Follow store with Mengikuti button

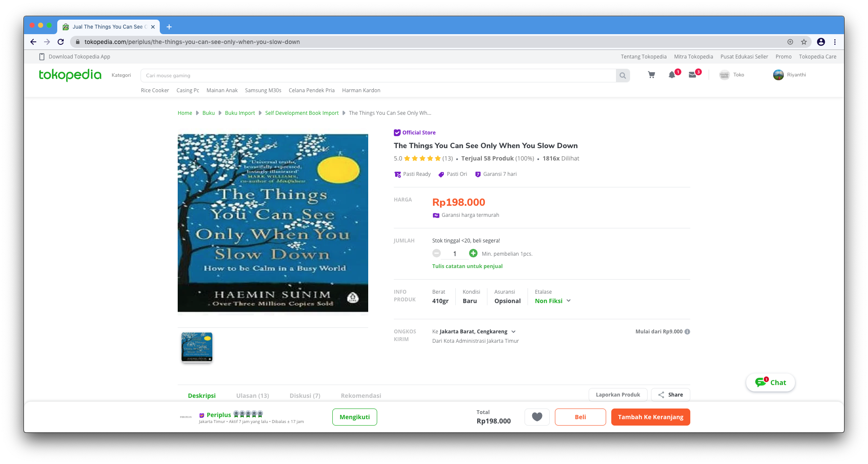pyautogui.click(x=355, y=417)
